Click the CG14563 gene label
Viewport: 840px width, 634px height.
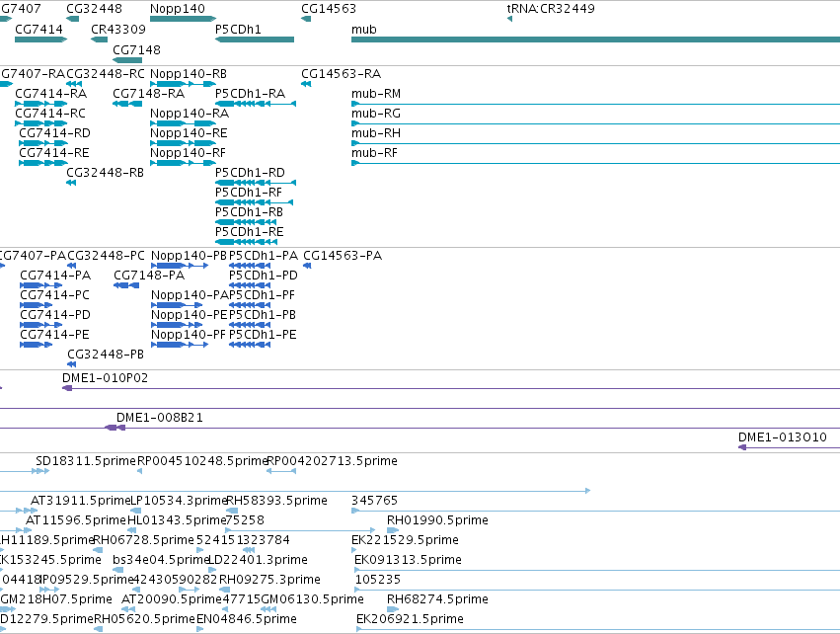click(329, 9)
